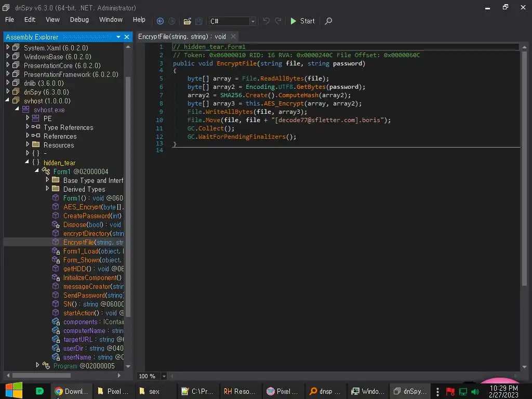Collapse the svhost.exe module node
This screenshot has height=399, width=532.
[x=17, y=109]
